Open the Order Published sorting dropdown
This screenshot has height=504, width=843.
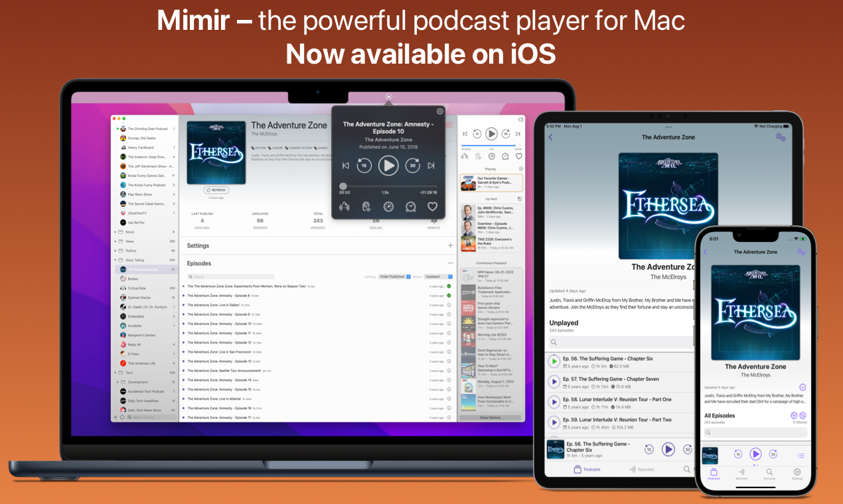395,277
